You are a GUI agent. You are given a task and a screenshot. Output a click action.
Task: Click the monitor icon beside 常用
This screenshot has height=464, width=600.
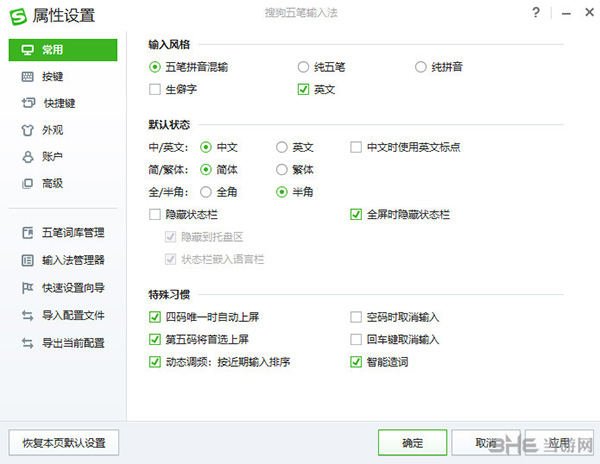[28, 50]
